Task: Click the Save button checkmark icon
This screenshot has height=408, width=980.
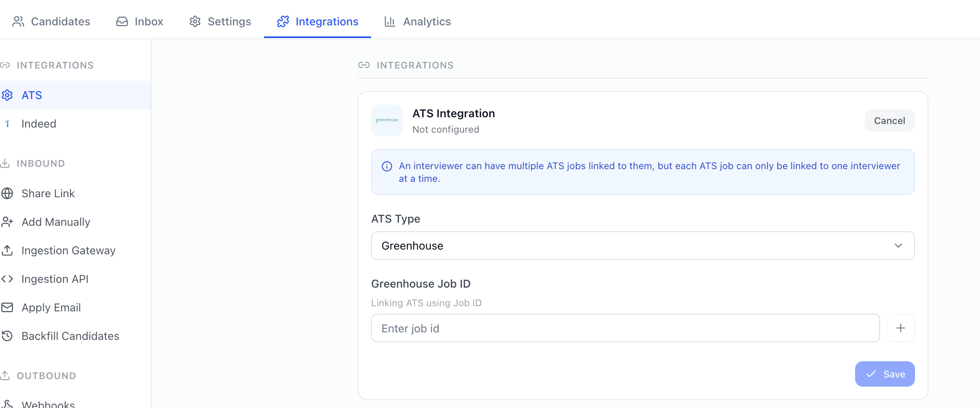Action: [x=871, y=374]
